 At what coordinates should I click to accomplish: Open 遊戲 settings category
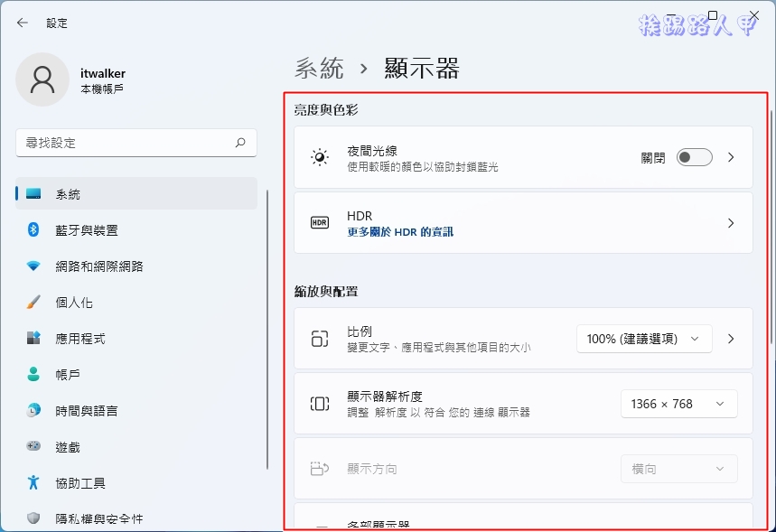(x=136, y=446)
